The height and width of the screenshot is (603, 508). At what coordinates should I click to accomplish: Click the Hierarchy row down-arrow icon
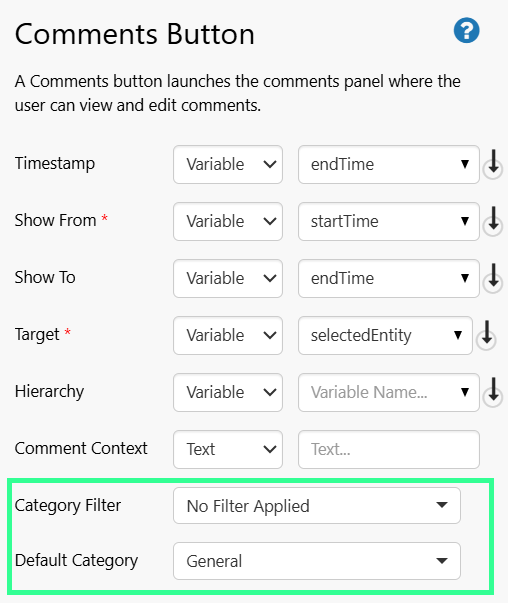[x=493, y=393]
